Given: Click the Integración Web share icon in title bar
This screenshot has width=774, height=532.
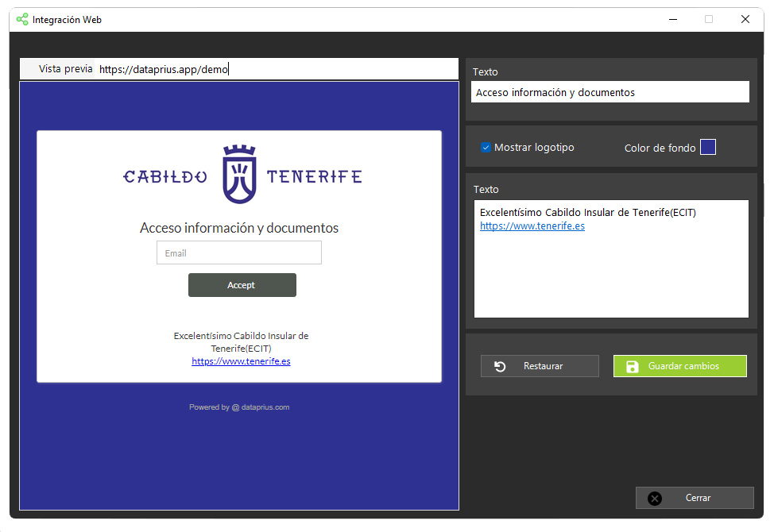Looking at the screenshot, I should tap(21, 19).
